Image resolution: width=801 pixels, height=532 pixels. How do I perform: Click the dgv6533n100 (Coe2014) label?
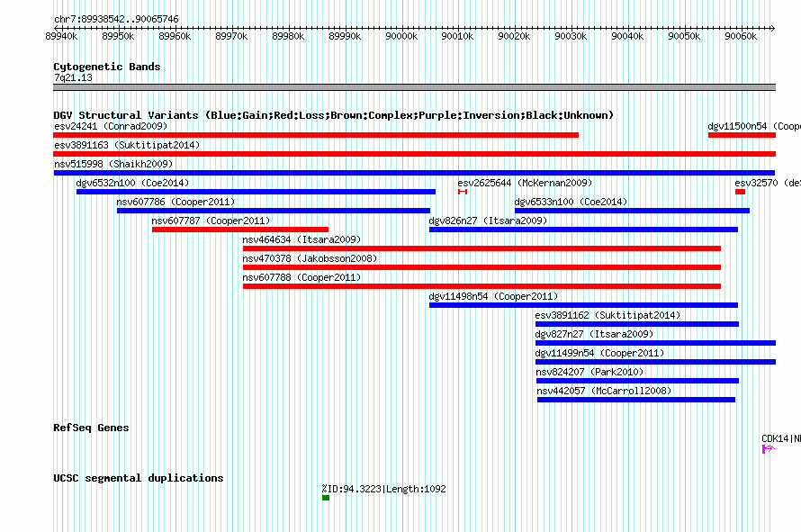coord(571,202)
